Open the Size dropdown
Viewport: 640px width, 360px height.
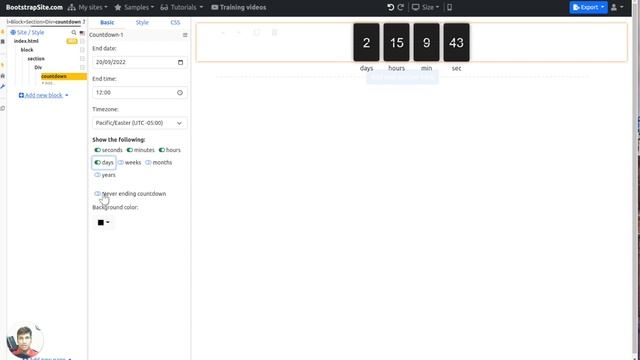(425, 7)
